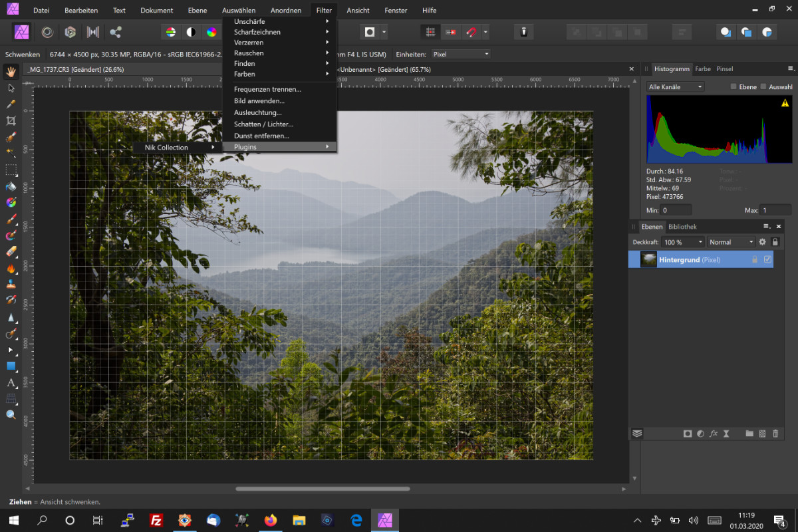The height and width of the screenshot is (532, 798).
Task: Open the Einheiten Pixel units dropdown
Action: 460,54
